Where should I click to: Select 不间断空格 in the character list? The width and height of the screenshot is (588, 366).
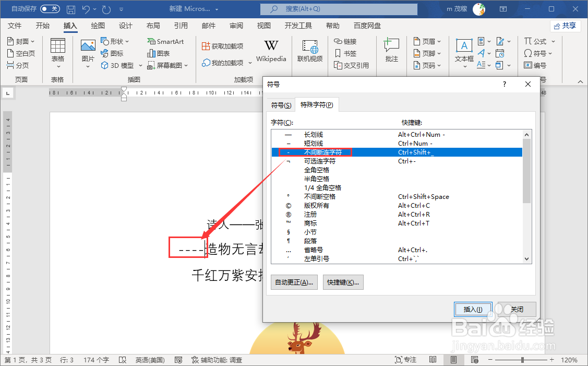tap(397, 197)
